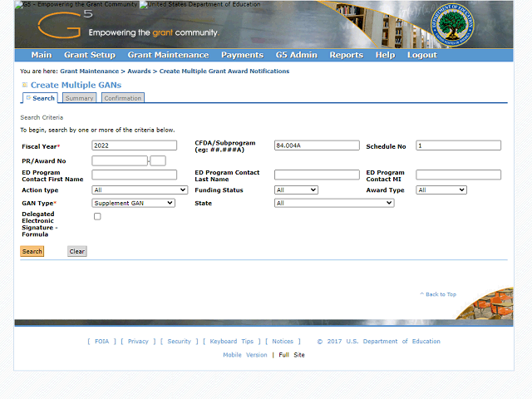532x399 pixels.
Task: Open the Privacy footer link
Action: coord(138,342)
